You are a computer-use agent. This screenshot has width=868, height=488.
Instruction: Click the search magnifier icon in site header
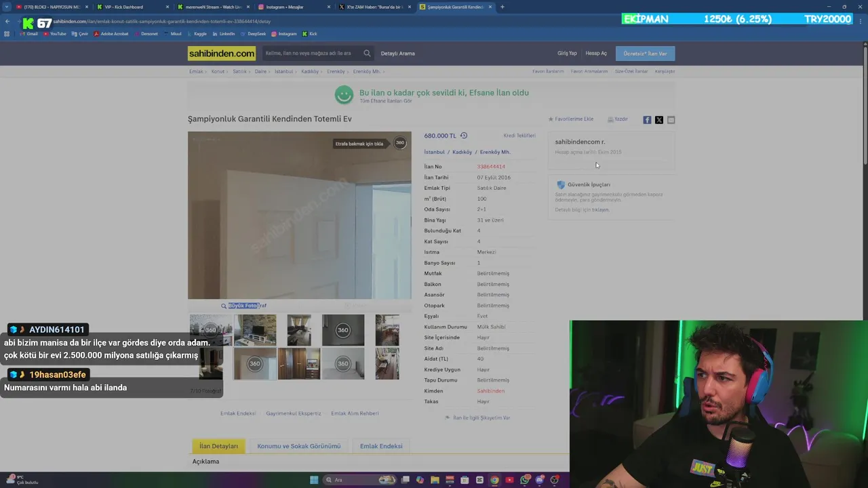[367, 54]
